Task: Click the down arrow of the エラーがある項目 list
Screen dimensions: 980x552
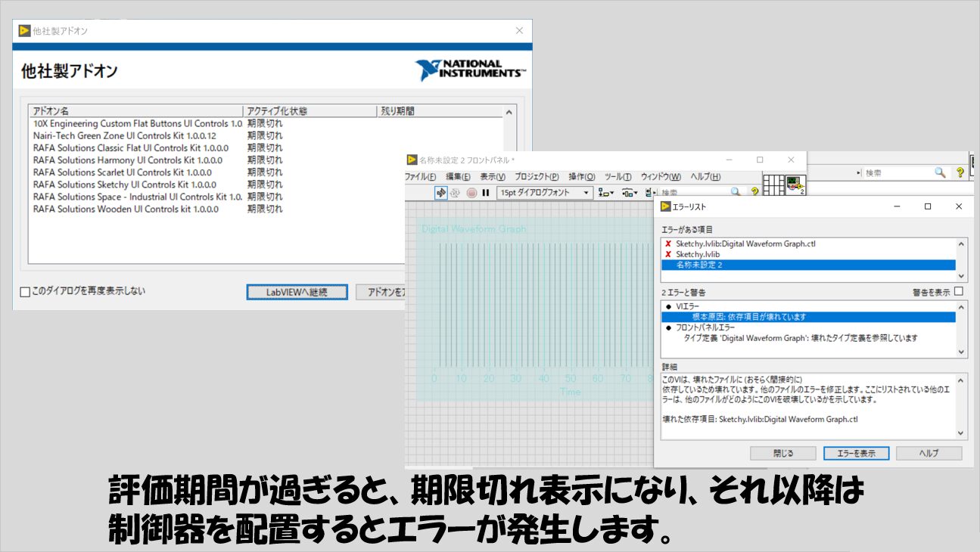Action: tap(962, 277)
